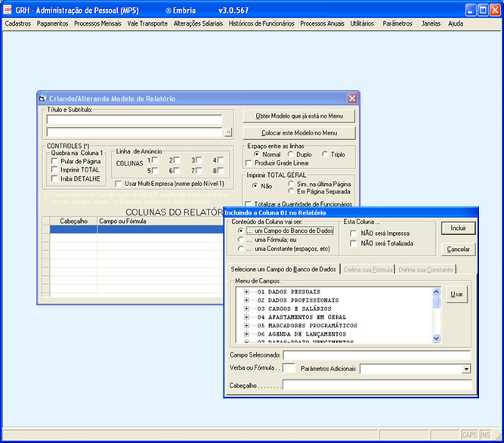The width and height of the screenshot is (504, 443).
Task: Enable the Pular de Página checkbox
Action: pos(54,161)
